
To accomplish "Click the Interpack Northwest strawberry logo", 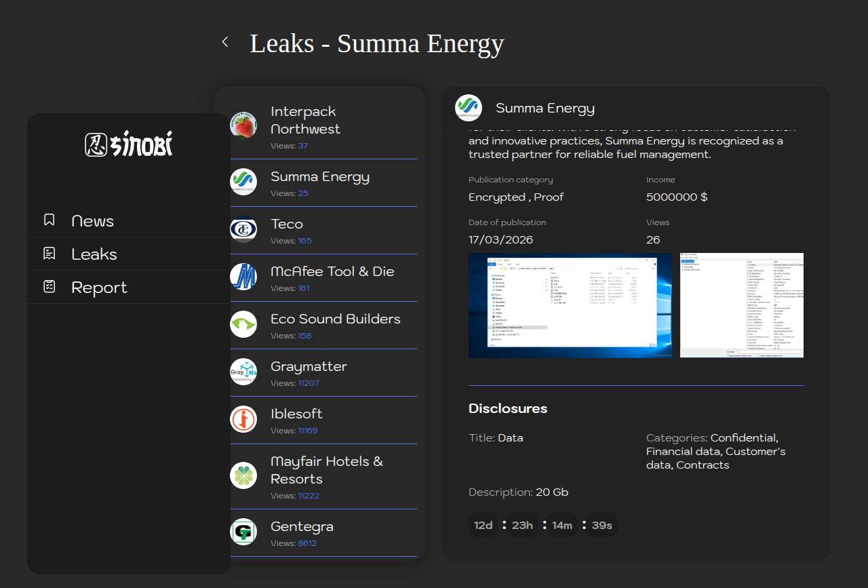I will point(243,125).
